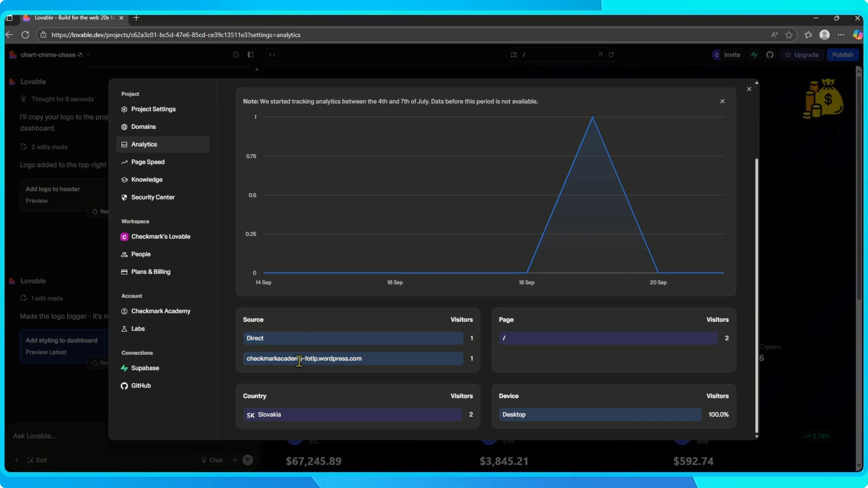Click the browser refresh button

pos(25,35)
